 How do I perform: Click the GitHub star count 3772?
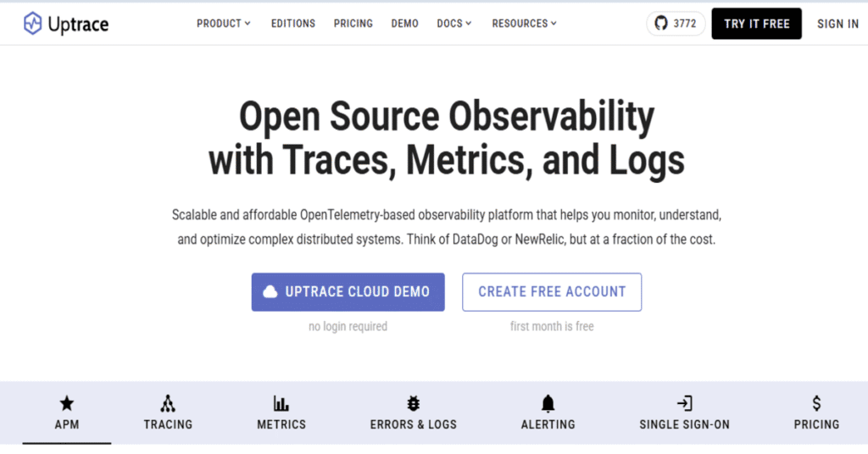pos(685,23)
